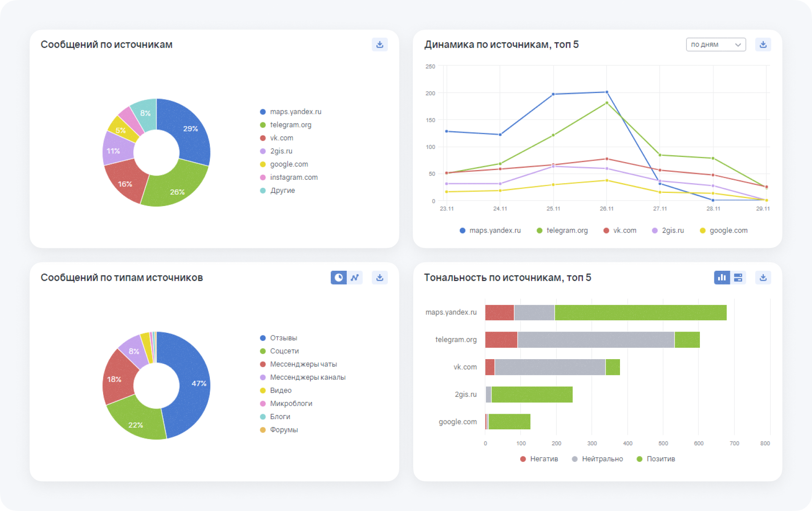Viewport: 812px width, 511px height.
Task: Switch source types chart to line view
Action: (x=355, y=277)
